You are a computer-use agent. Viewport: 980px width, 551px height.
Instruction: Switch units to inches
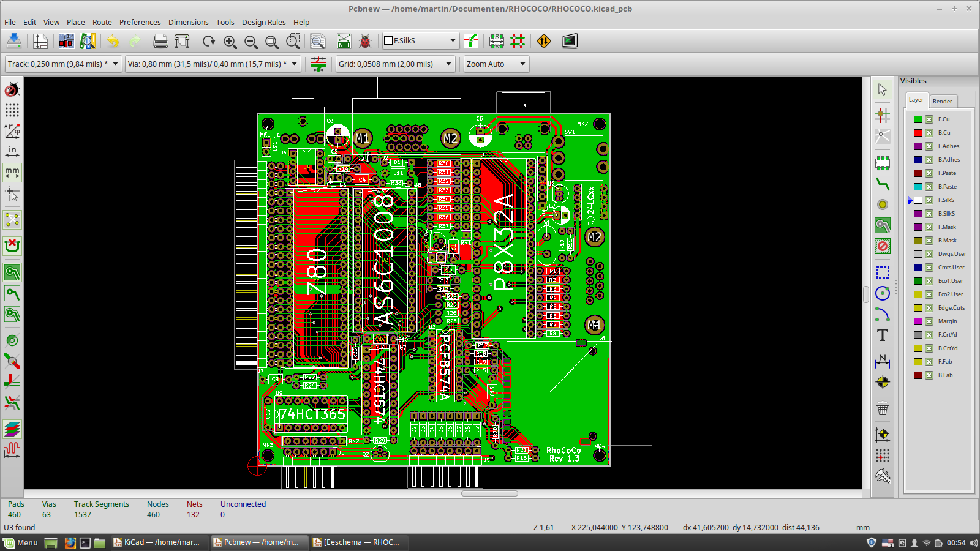tap(12, 151)
